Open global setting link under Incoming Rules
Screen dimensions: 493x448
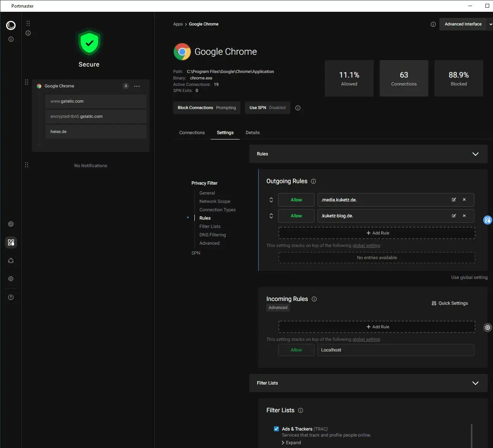(x=366, y=339)
